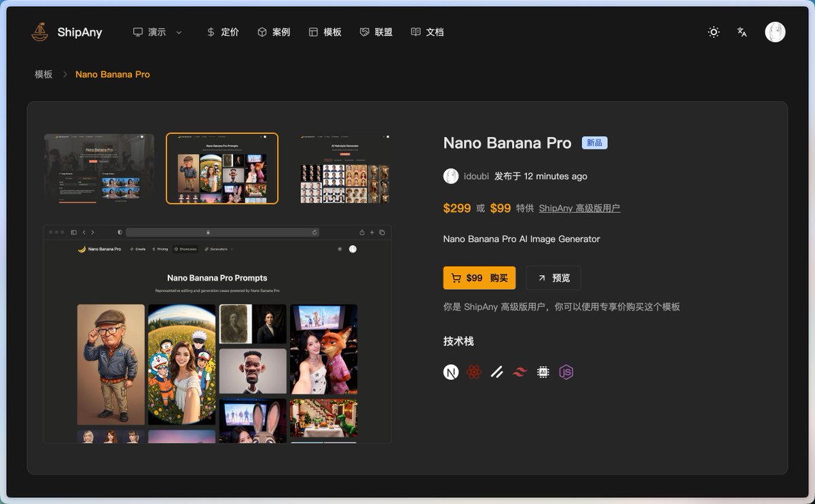Click the AI SDK chip icon
The height and width of the screenshot is (504, 815).
coord(542,372)
